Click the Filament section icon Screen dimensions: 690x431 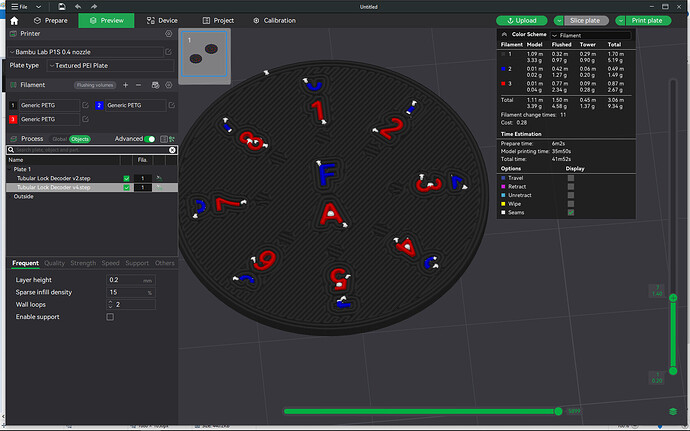[13, 85]
